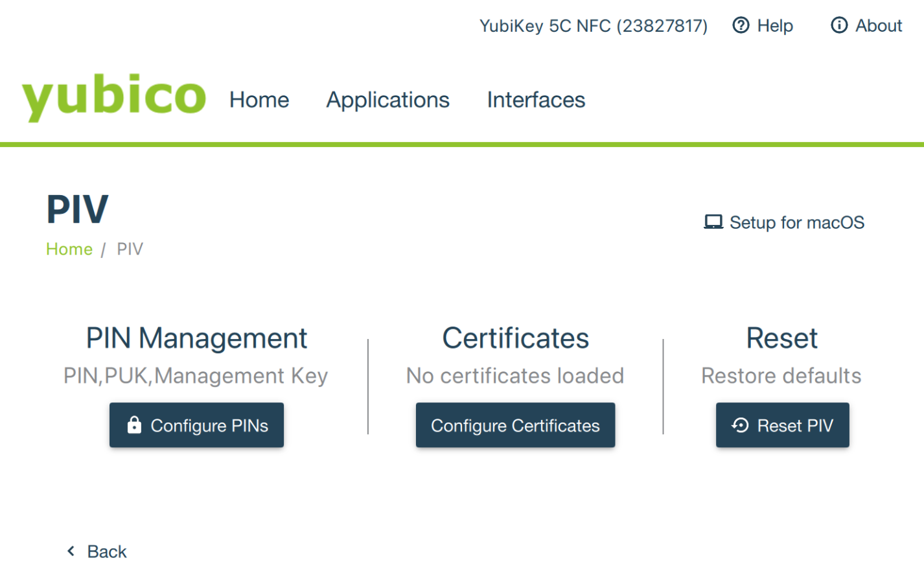Go back using the Back text
Viewport: 924px width, 582px height.
(x=107, y=552)
